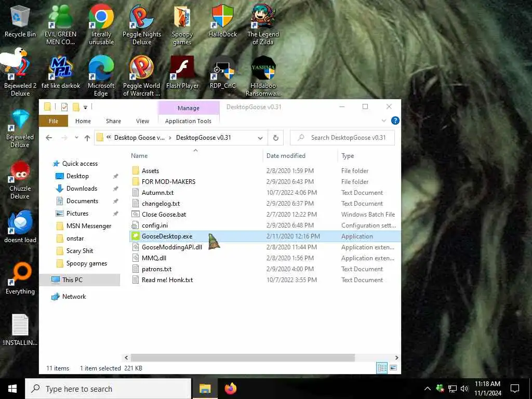Select the RDP_CnC desktop shortcut

click(222, 72)
